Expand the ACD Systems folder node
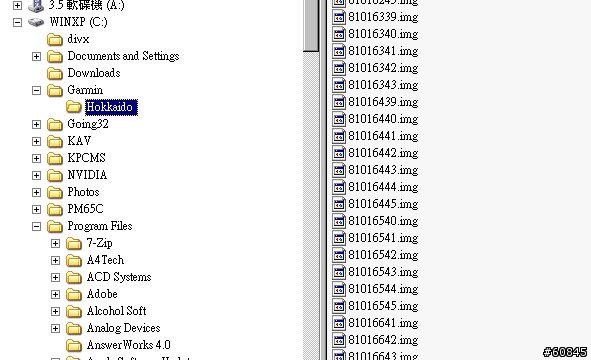This screenshot has height=360, width=591. click(55, 277)
